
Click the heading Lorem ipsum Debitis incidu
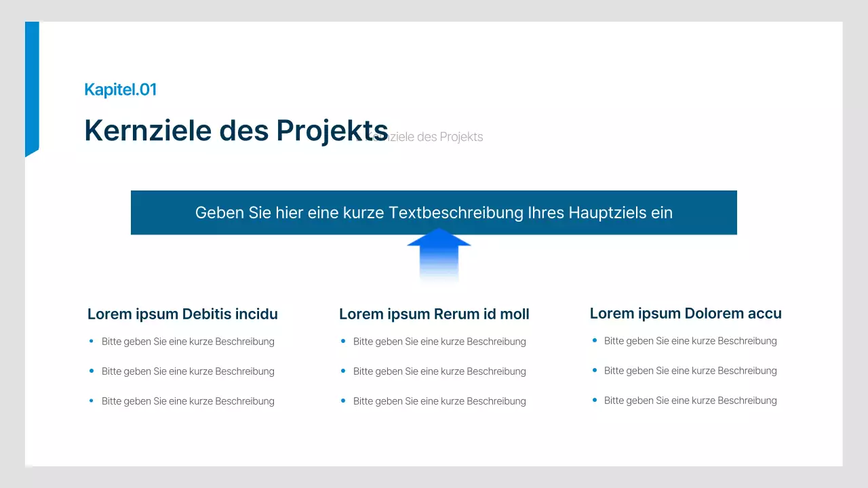click(182, 314)
